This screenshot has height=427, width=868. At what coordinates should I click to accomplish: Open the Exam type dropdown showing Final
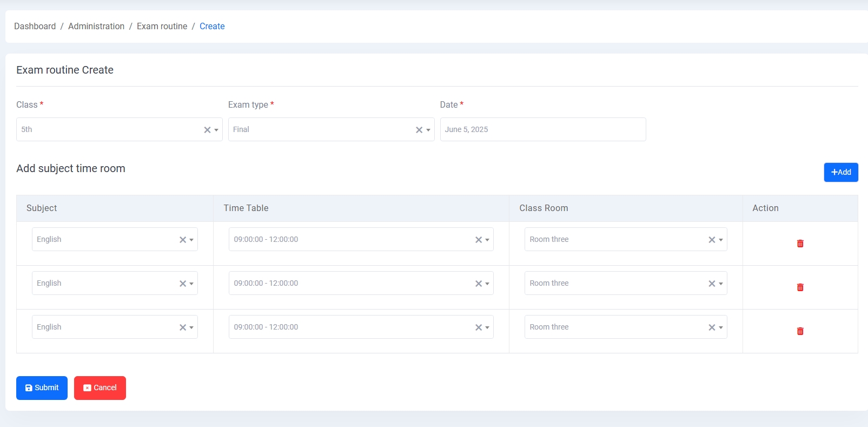pos(320,130)
